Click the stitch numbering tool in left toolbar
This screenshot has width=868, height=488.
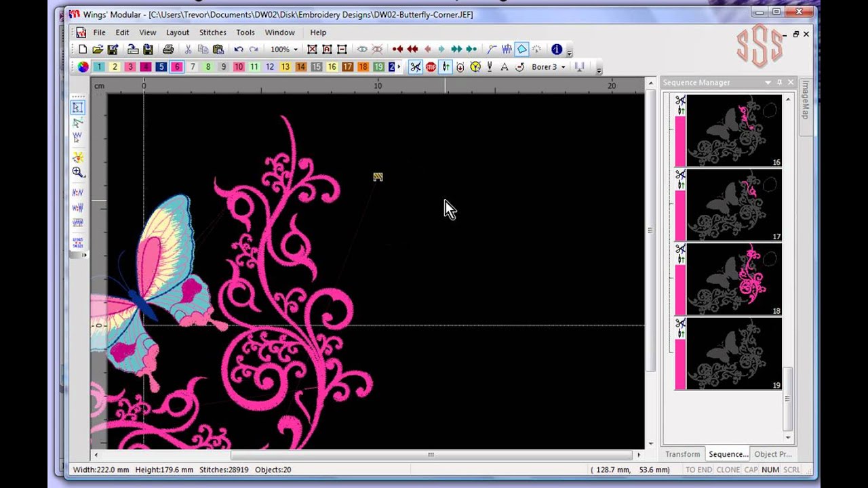(78, 243)
